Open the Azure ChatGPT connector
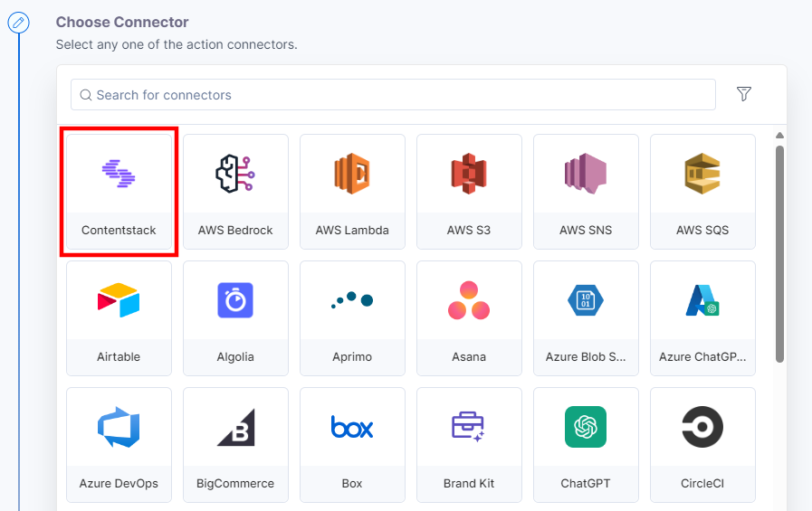Viewport: 812px width, 511px height. click(702, 317)
